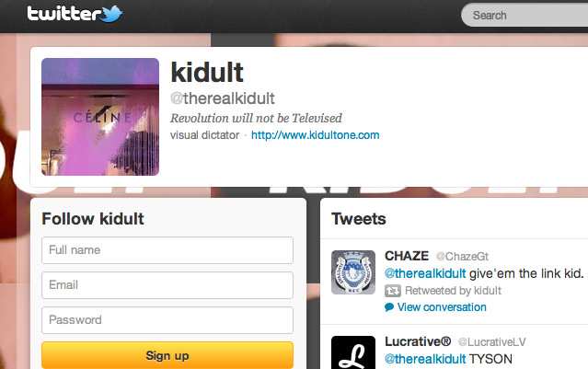Click the Lucrative® display name
Viewport: 588px width, 369px height.
[418, 341]
